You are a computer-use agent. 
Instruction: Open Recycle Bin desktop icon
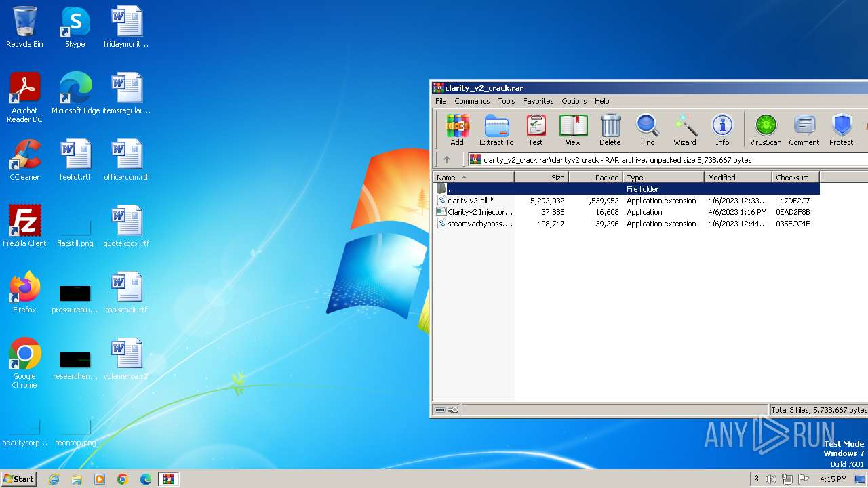click(24, 27)
